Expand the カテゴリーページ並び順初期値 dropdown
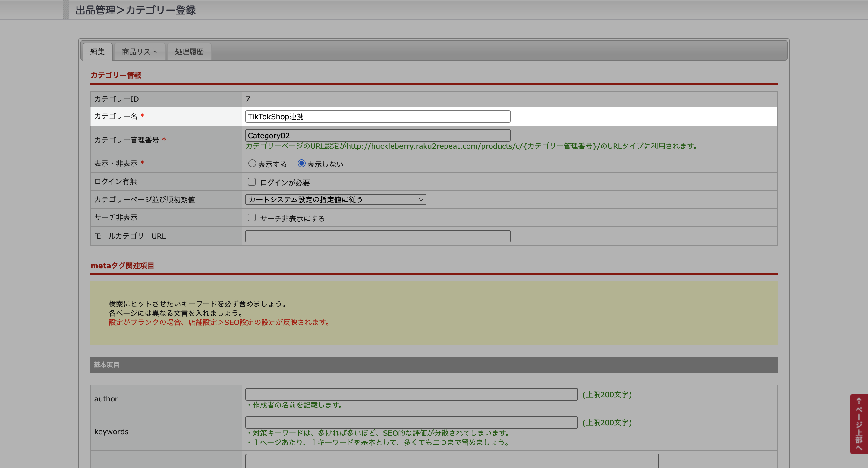 click(x=335, y=200)
